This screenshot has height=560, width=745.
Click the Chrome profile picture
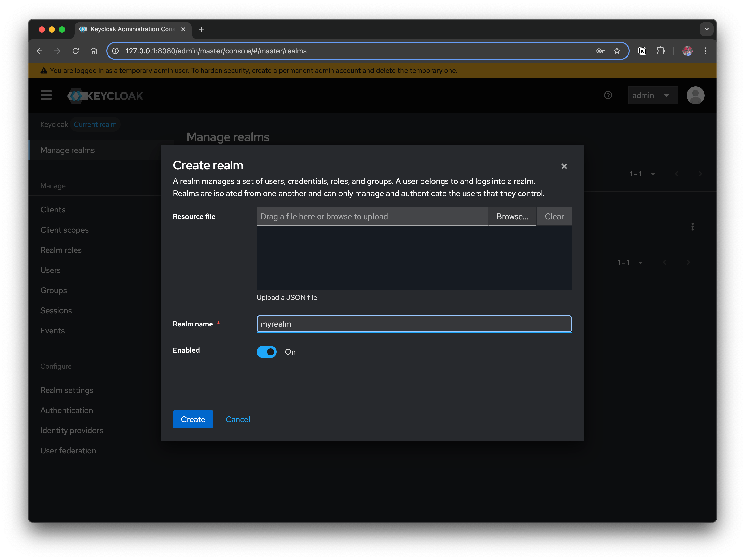coord(687,51)
